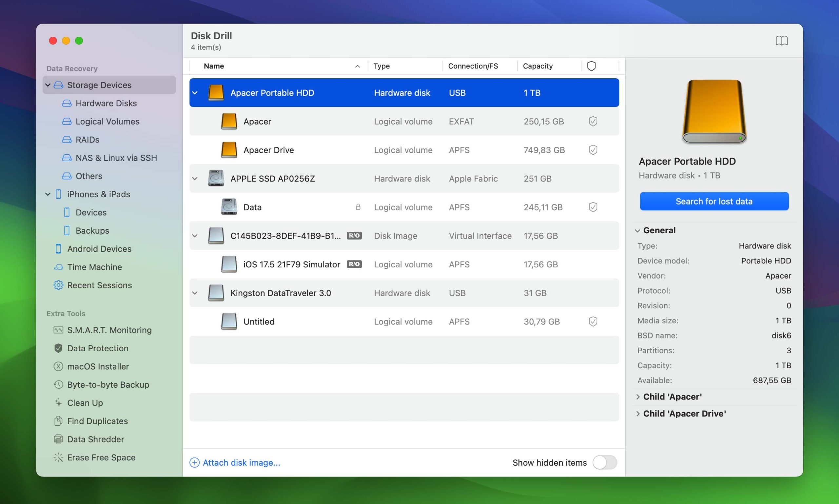This screenshot has height=504, width=839.
Task: Expand Child 'Apacer' section
Action: pos(637,397)
